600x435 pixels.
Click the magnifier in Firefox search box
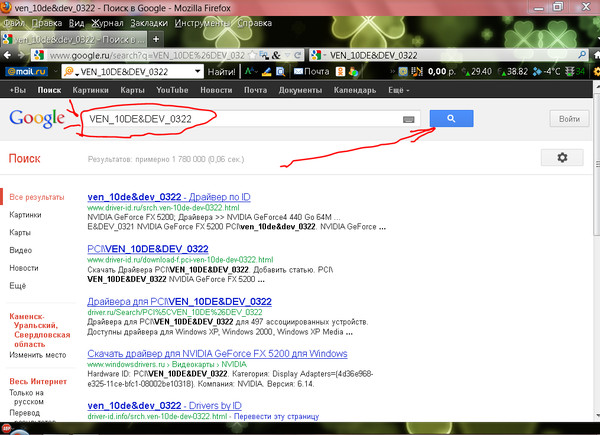click(x=582, y=55)
